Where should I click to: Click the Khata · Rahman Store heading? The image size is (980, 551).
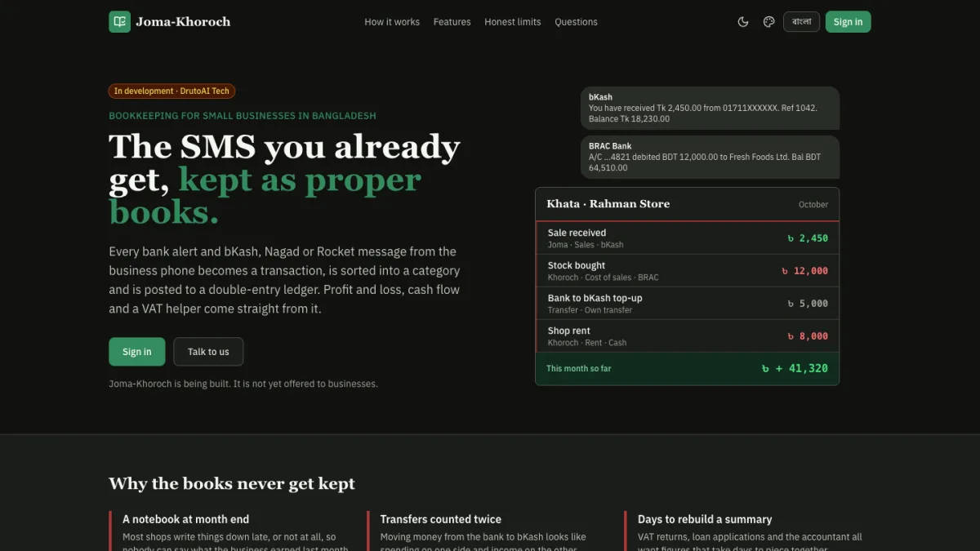coord(608,204)
